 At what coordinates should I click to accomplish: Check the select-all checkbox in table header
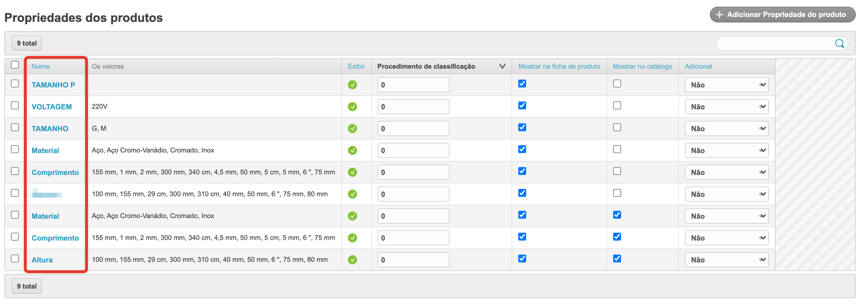coord(15,65)
